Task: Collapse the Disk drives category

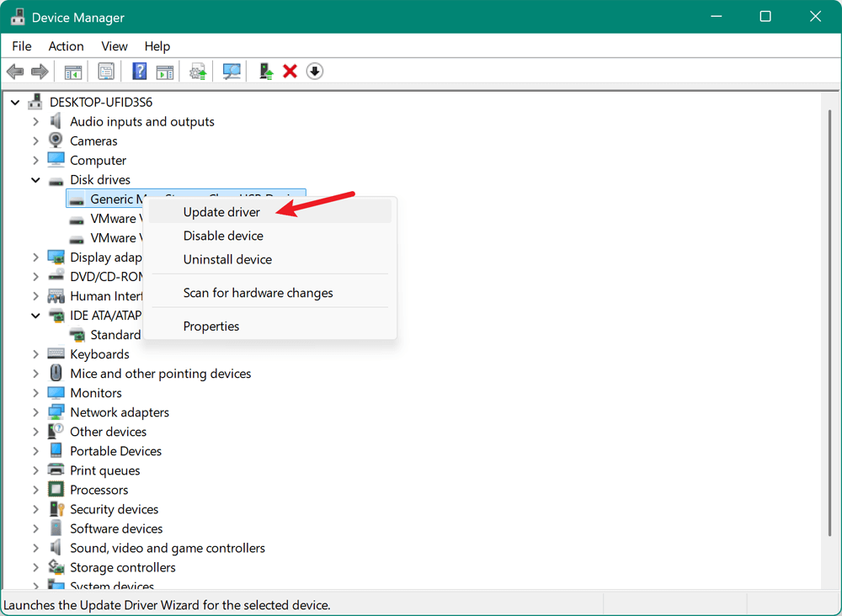Action: (35, 179)
